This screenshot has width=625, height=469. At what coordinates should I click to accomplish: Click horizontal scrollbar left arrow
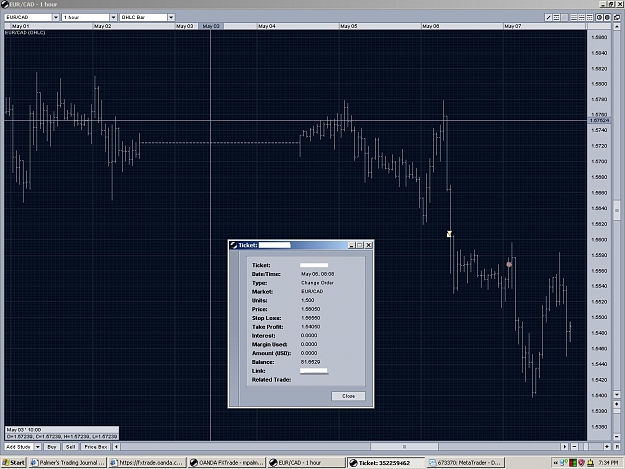(x=116, y=447)
